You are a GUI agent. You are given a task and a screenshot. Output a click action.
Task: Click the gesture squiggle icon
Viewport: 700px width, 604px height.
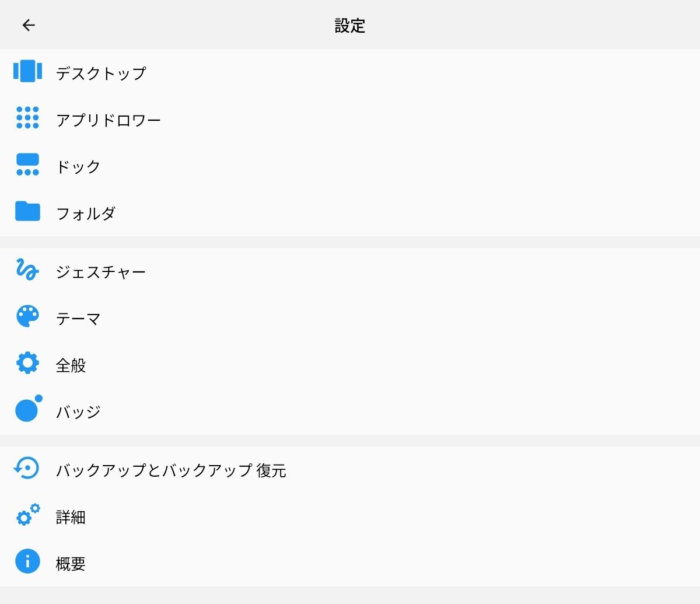[27, 270]
